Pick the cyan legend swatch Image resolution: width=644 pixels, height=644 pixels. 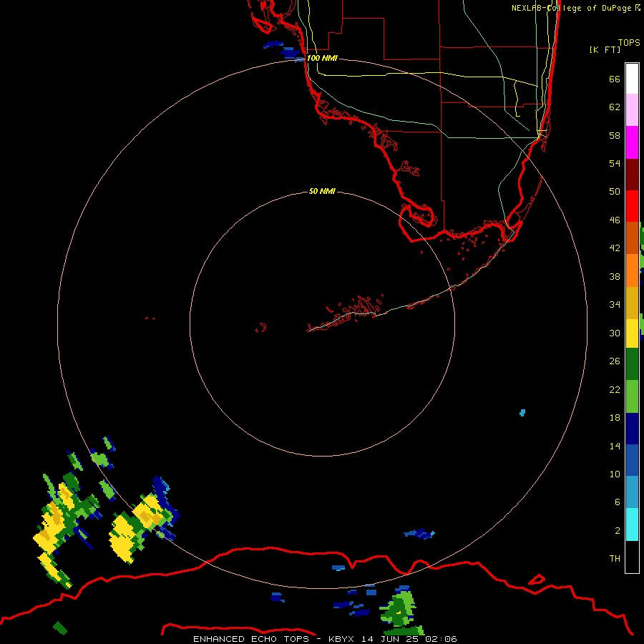tap(632, 525)
